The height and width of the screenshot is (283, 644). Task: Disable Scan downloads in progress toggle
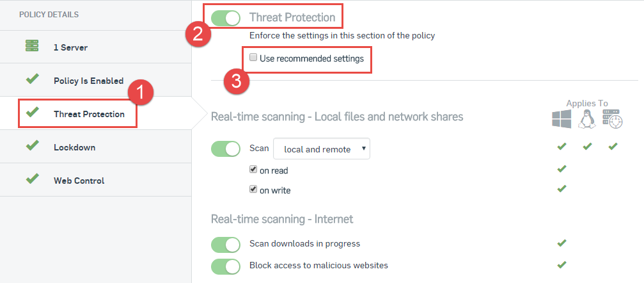226,245
